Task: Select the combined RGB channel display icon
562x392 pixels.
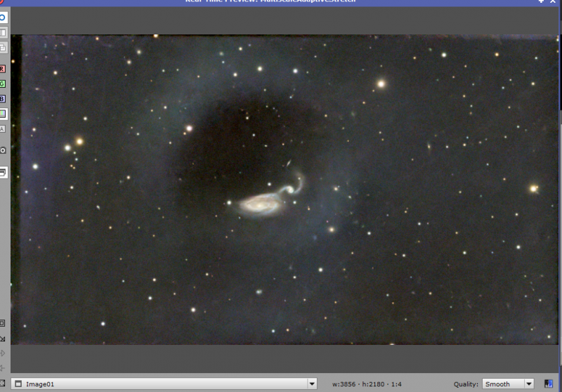Action: (3, 114)
